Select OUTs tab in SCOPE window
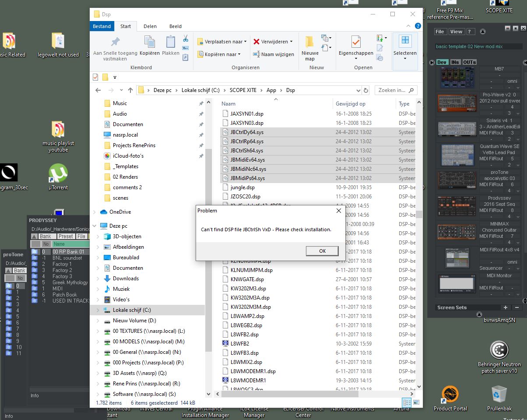The width and height of the screenshot is (527, 420). coord(469,62)
